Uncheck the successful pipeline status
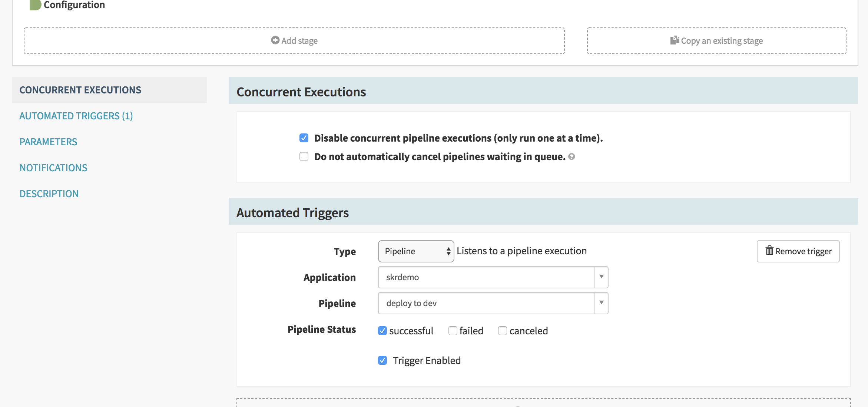 [382, 331]
